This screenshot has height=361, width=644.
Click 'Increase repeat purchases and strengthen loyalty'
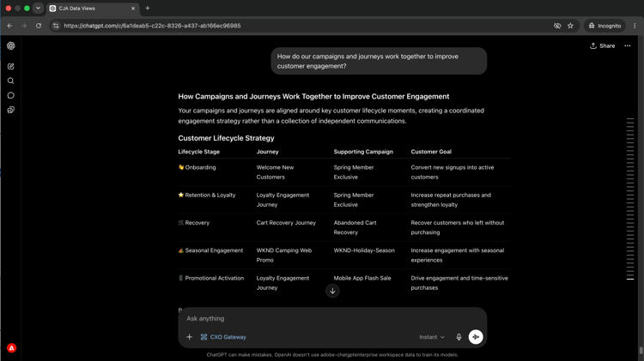451,200
